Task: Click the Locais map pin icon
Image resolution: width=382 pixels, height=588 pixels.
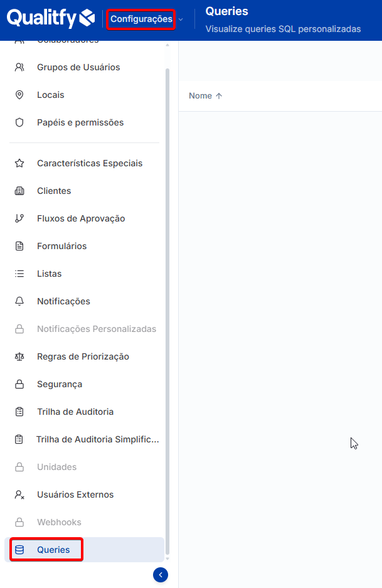Action: 19,95
